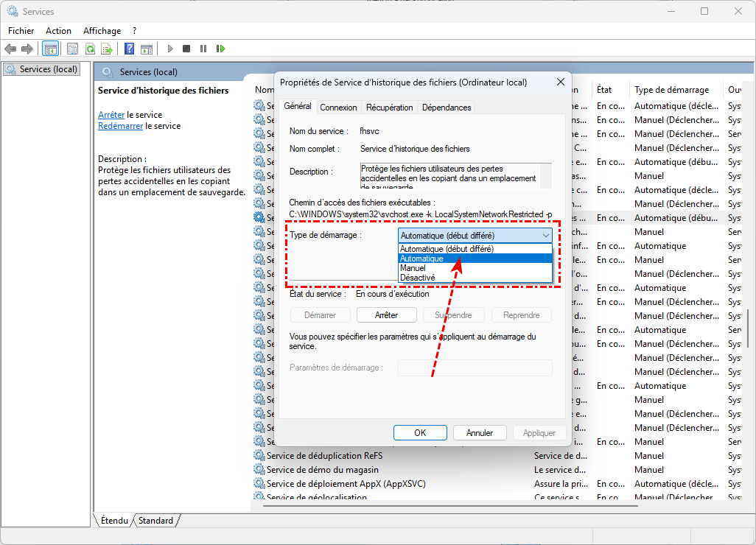Open the Help toolbar icon
This screenshot has height=545, width=756.
point(129,49)
